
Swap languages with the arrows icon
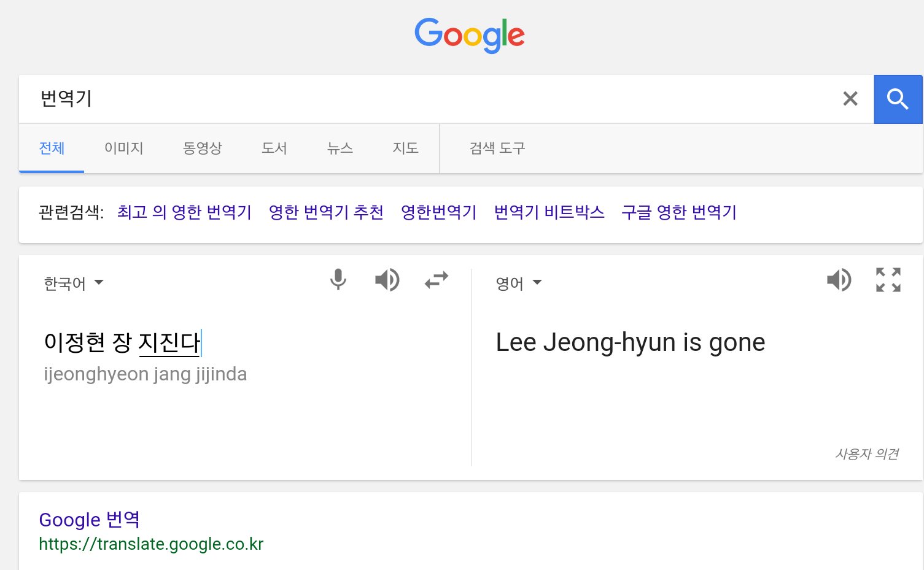[x=437, y=280]
